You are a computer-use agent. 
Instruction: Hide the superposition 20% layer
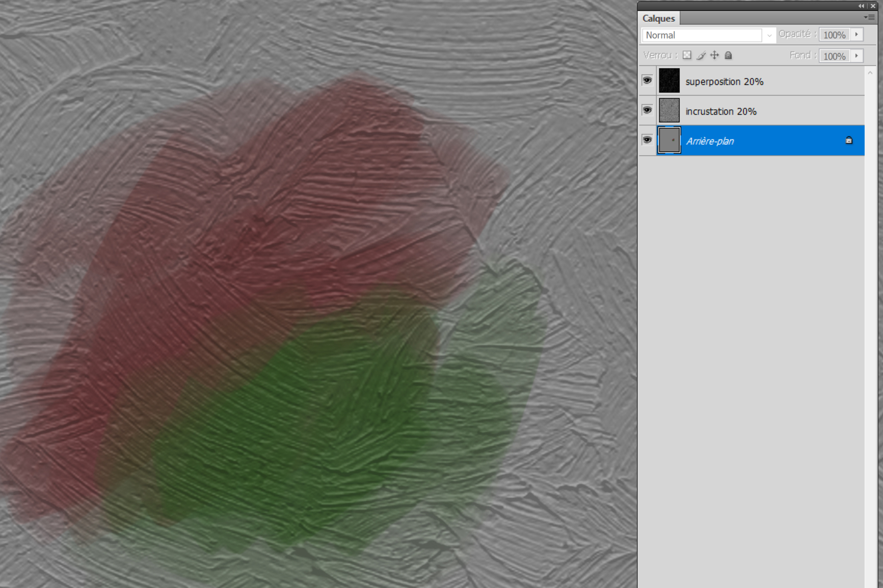point(647,80)
